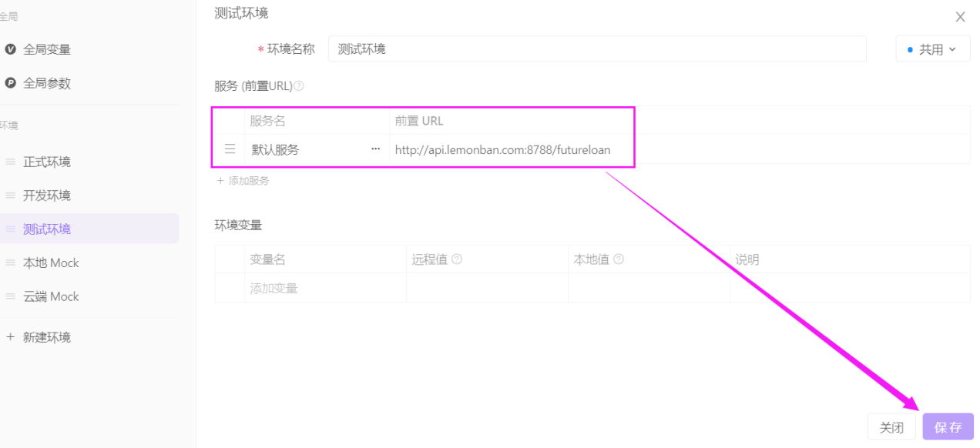This screenshot has height=448, width=980.
Task: Click the more options dots beside 默认服务
Action: [x=375, y=149]
